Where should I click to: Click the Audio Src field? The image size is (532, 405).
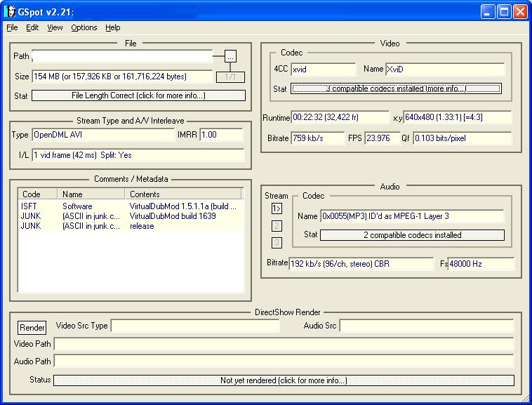click(x=427, y=326)
